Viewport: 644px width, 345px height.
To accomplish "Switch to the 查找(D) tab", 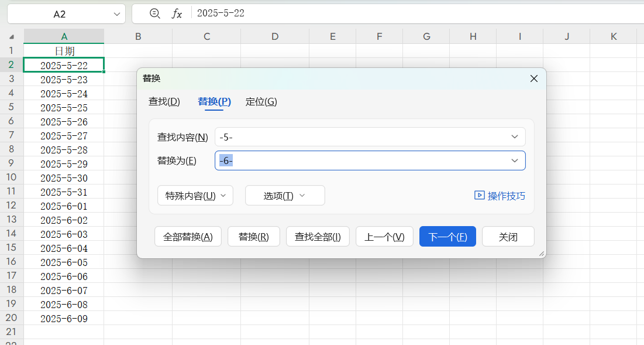I will click(x=164, y=101).
